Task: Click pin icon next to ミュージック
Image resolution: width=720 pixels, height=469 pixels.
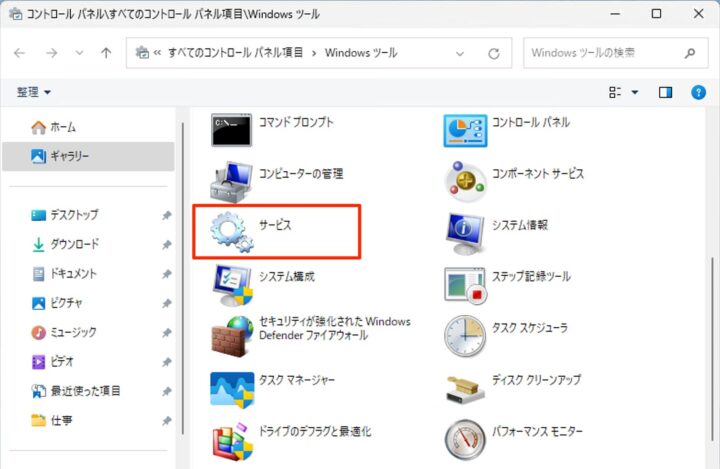Action: (167, 333)
